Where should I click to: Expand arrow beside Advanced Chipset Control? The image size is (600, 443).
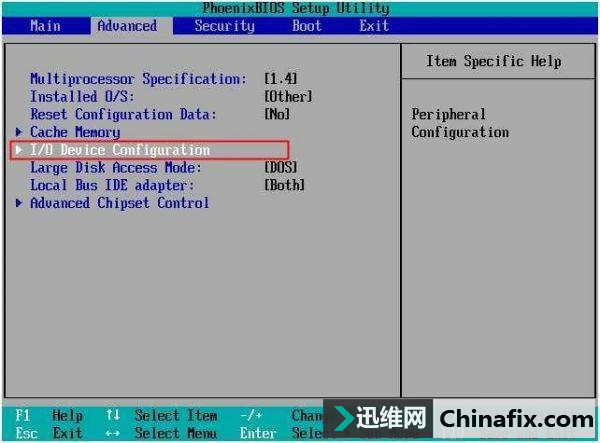tap(18, 203)
